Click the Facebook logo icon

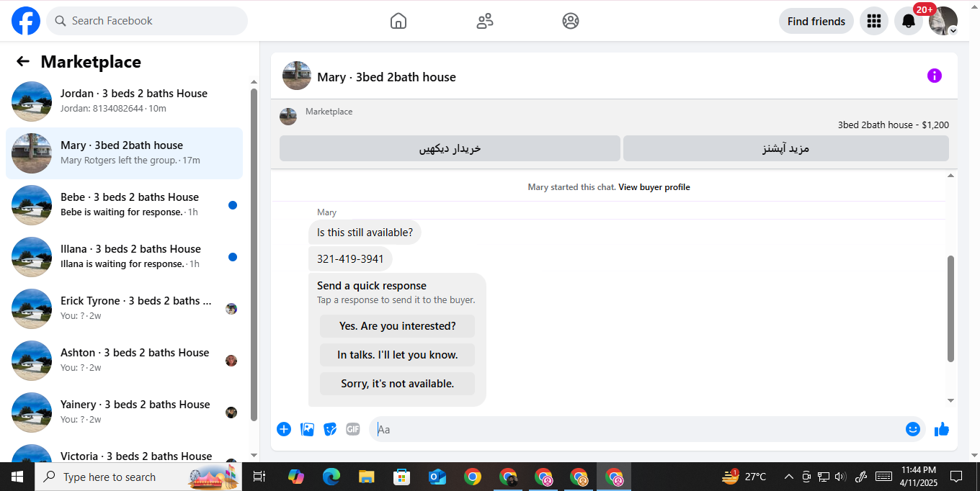click(26, 21)
